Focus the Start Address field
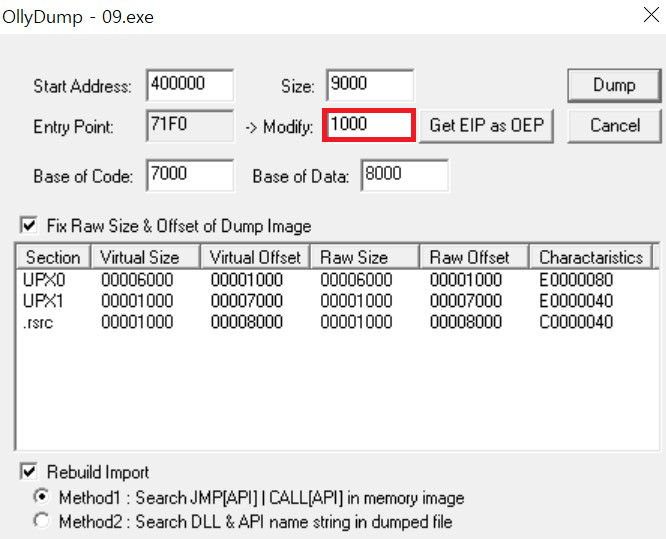666x539 pixels. pos(190,85)
